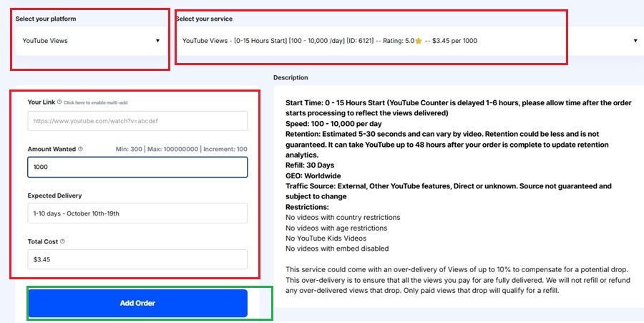
Task: Click the 'GEO: Worldwide' line
Action: pyautogui.click(x=313, y=176)
